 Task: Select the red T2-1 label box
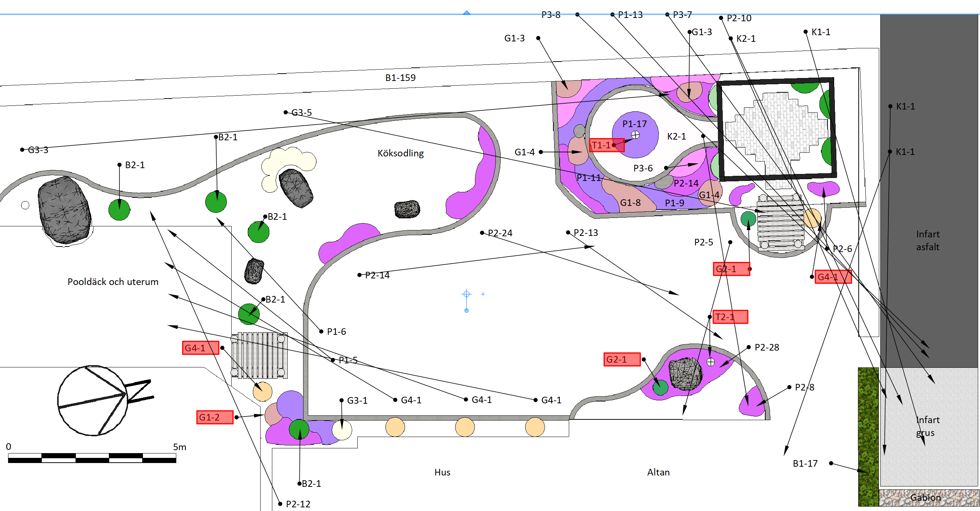pyautogui.click(x=730, y=317)
